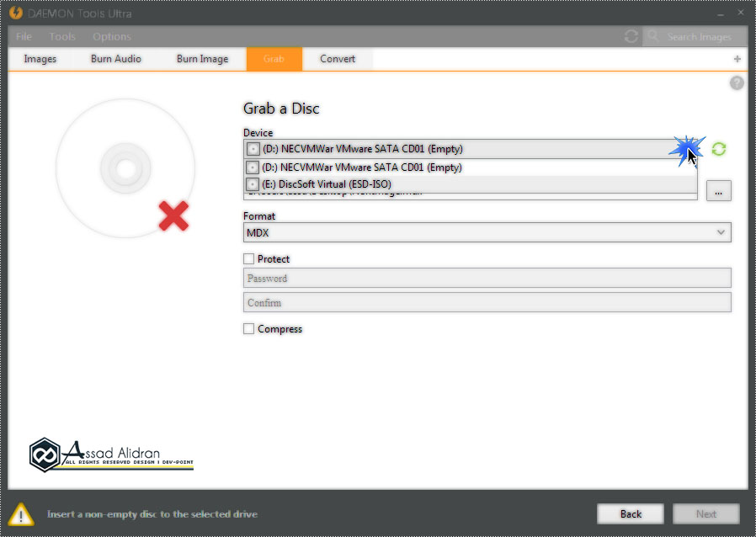Click the Confirm password field

[x=487, y=303]
